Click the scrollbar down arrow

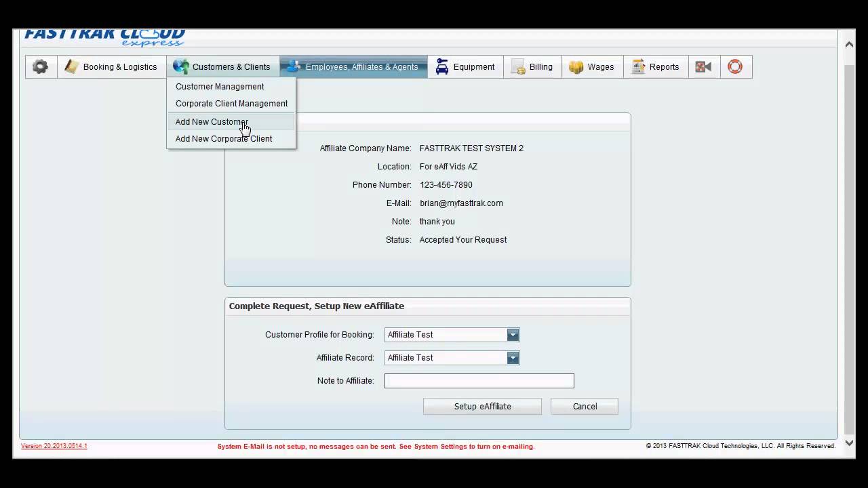[x=849, y=443]
